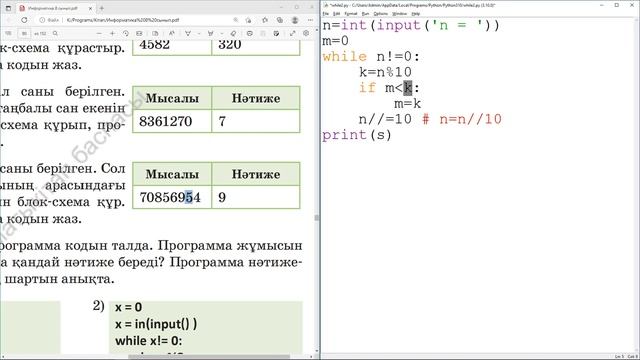Toggle the PDF table of contents panel

click(8, 33)
